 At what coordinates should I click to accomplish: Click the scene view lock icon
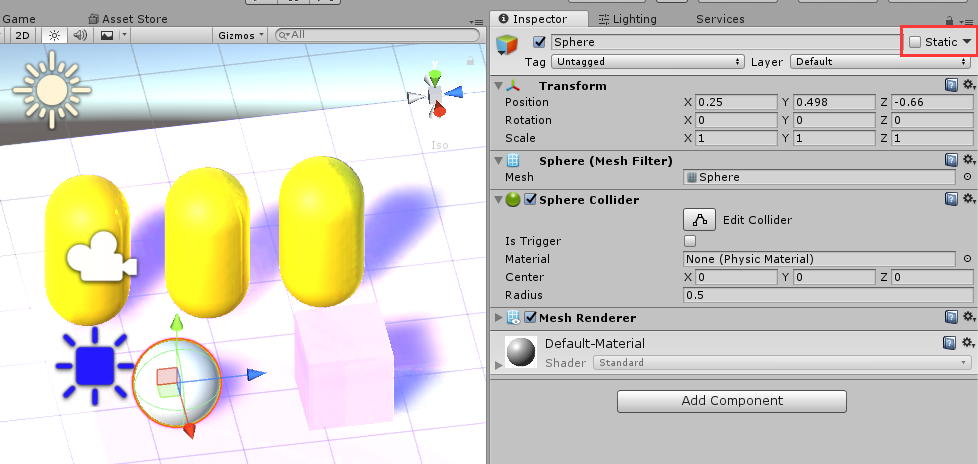470,60
